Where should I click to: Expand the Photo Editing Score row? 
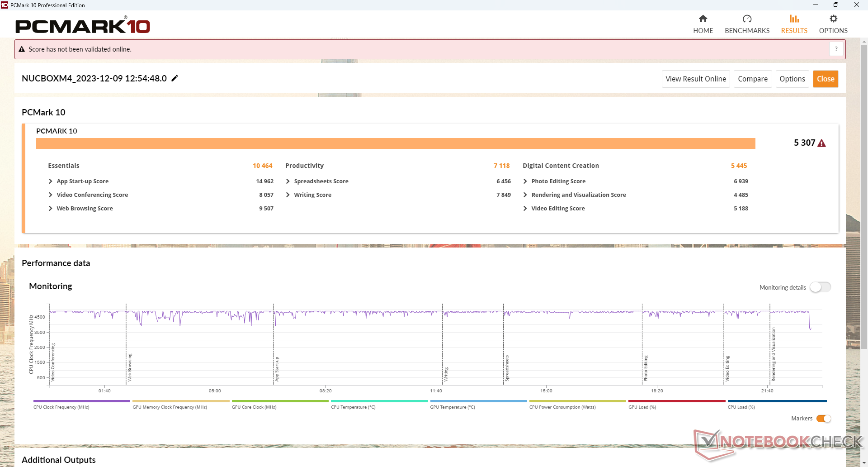tap(525, 181)
